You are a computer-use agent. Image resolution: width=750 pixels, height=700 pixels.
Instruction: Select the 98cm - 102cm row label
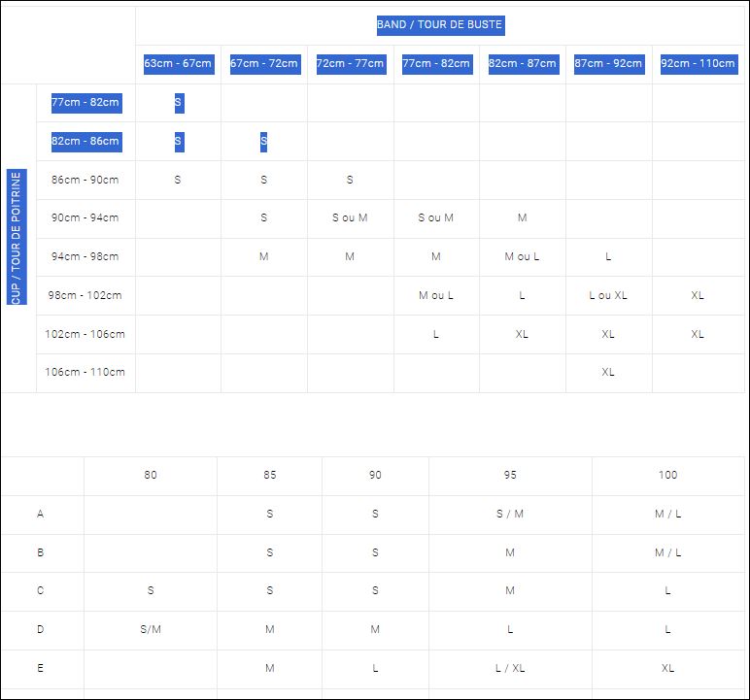[85, 295]
